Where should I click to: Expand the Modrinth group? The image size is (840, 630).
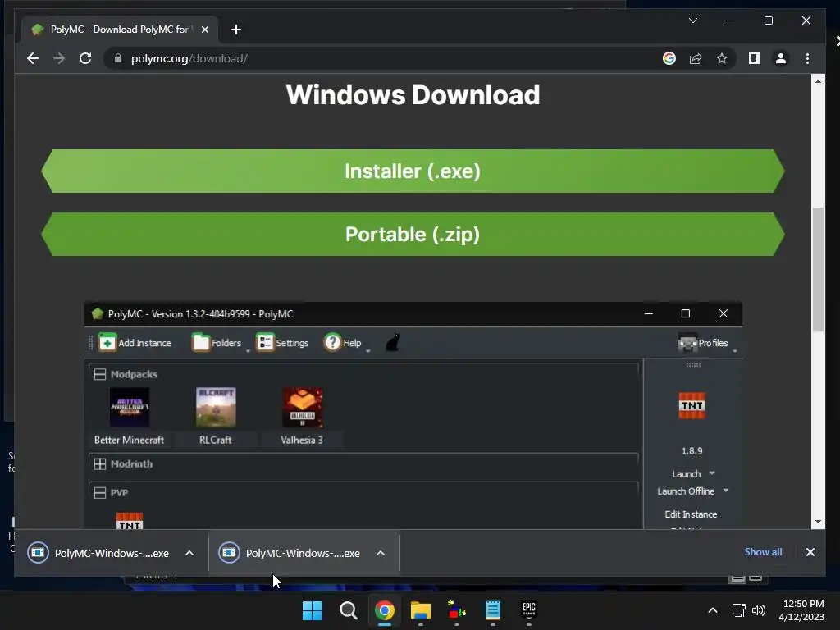(x=99, y=464)
